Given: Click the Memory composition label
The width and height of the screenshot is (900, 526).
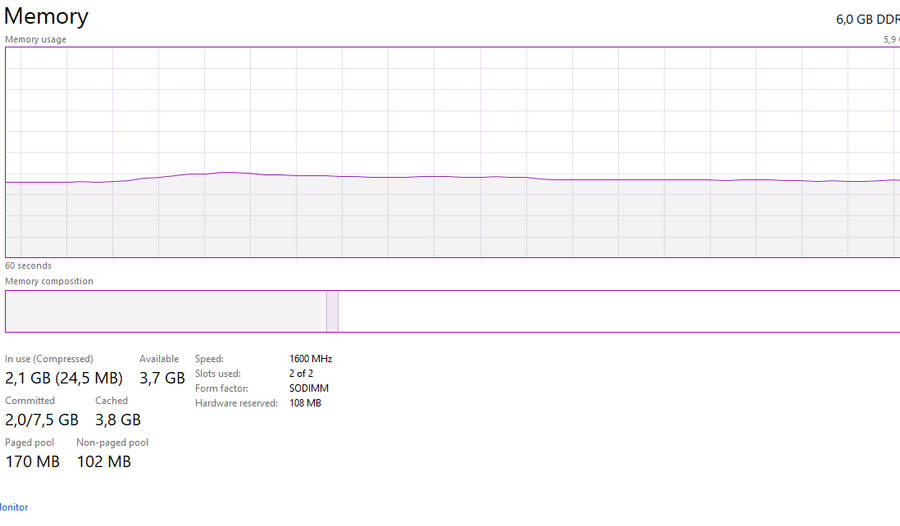Looking at the screenshot, I should tap(49, 281).
